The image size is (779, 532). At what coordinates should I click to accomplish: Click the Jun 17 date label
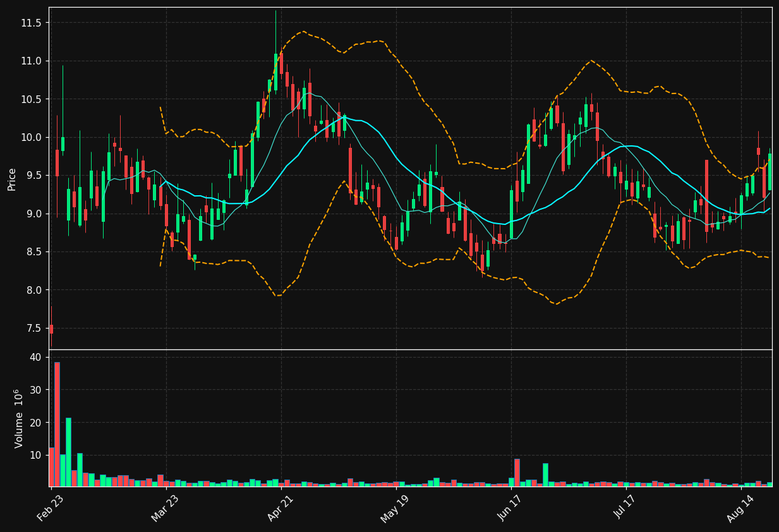(510, 508)
